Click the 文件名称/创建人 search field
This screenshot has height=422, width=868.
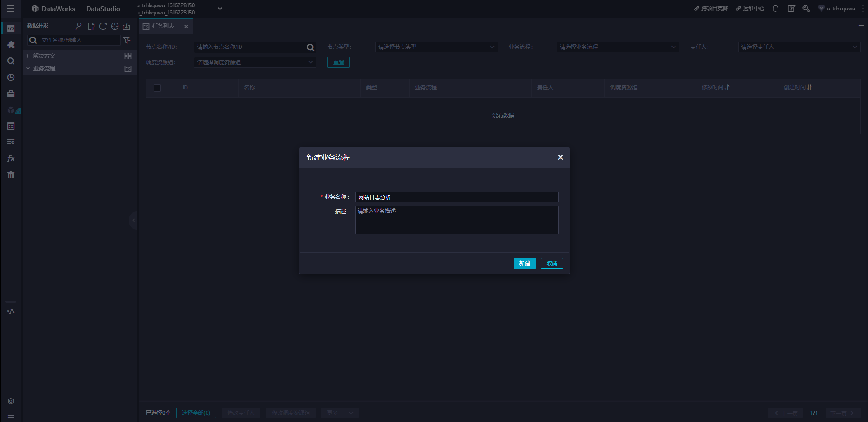click(x=74, y=40)
